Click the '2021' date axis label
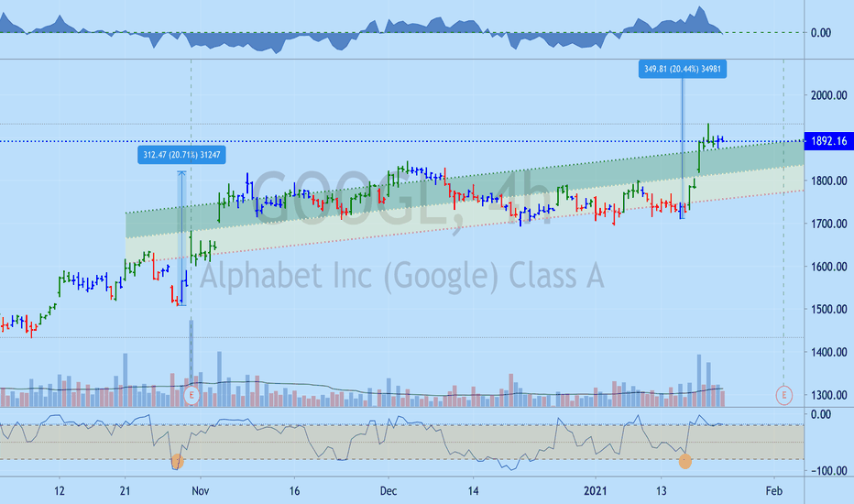The image size is (854, 504). tap(595, 491)
